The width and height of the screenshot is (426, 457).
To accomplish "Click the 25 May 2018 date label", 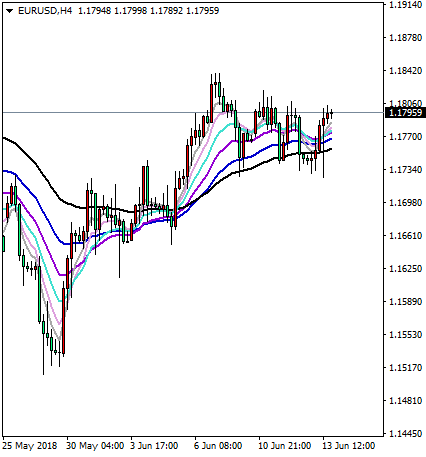I will [x=30, y=446].
